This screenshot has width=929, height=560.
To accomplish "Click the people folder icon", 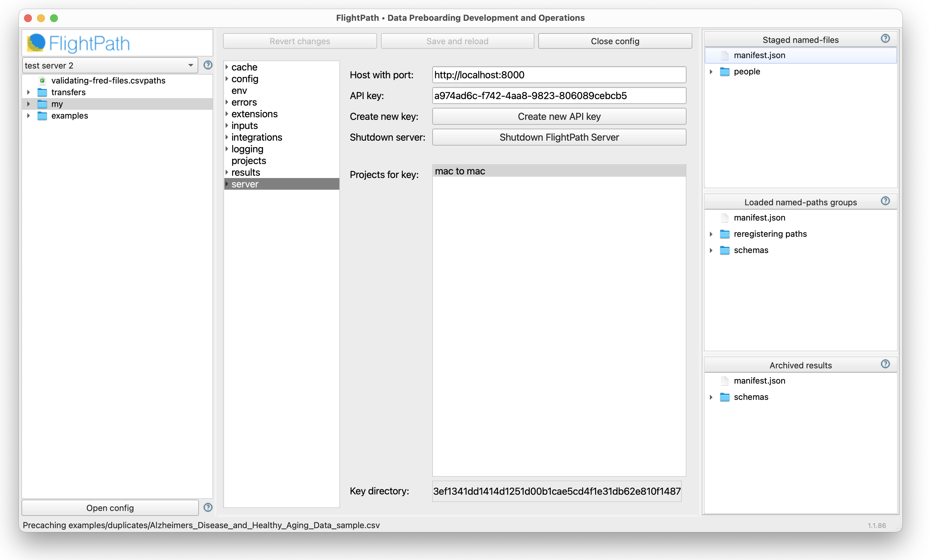I will pos(724,71).
